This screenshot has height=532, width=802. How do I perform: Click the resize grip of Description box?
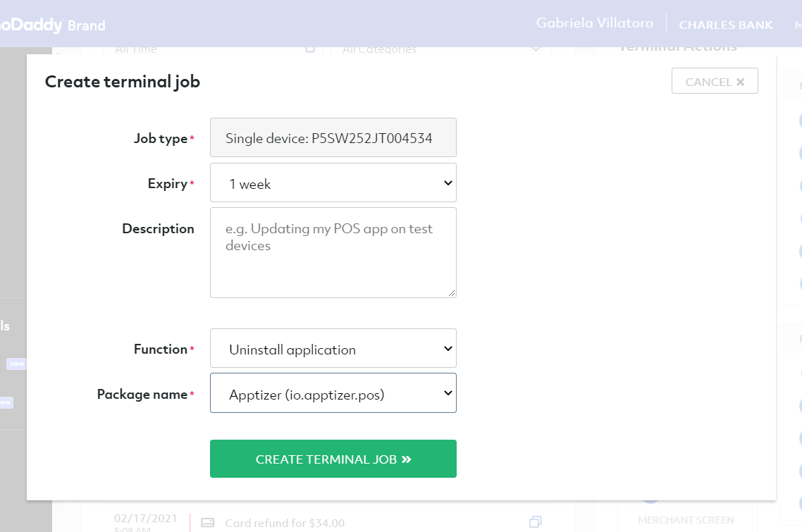pyautogui.click(x=452, y=293)
